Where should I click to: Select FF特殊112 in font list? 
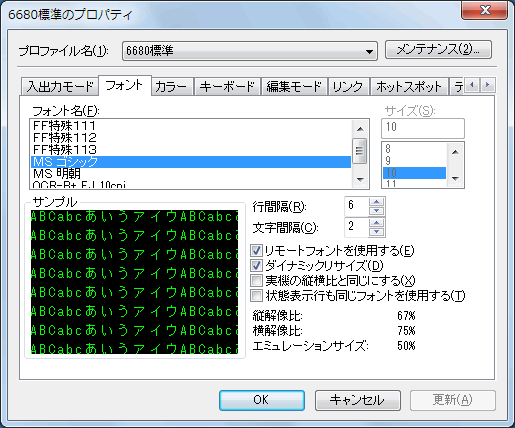coord(191,138)
